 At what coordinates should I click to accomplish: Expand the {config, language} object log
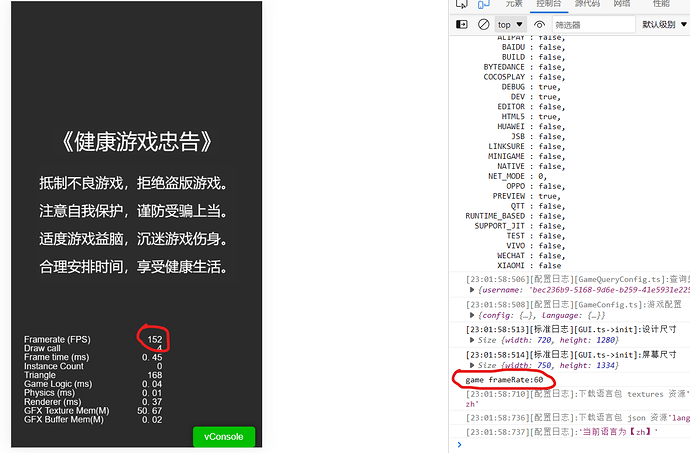(x=472, y=315)
